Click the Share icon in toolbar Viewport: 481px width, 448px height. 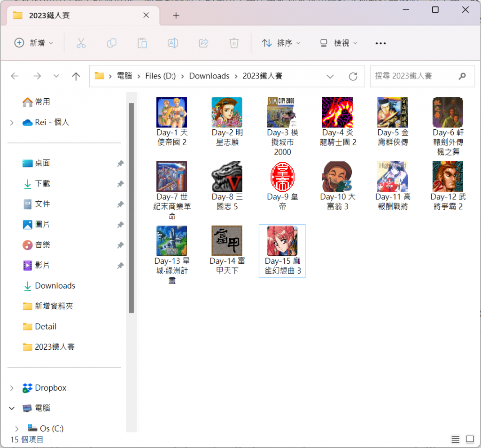pyautogui.click(x=203, y=43)
